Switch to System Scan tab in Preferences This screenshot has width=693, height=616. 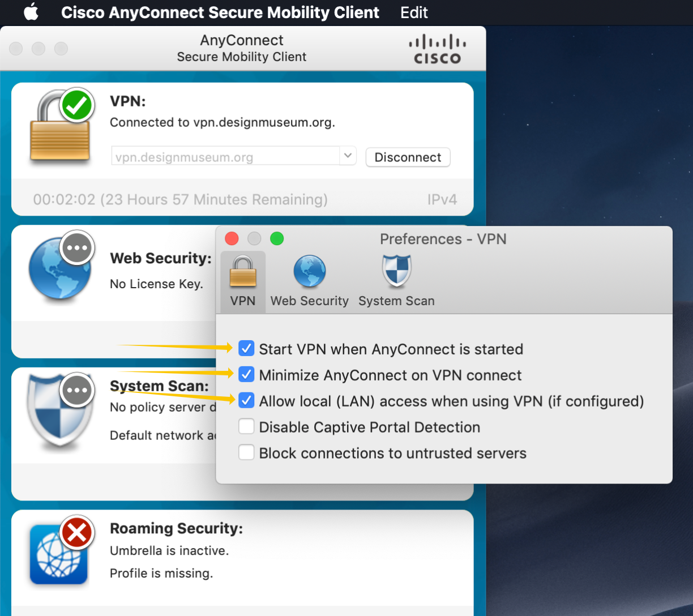396,281
